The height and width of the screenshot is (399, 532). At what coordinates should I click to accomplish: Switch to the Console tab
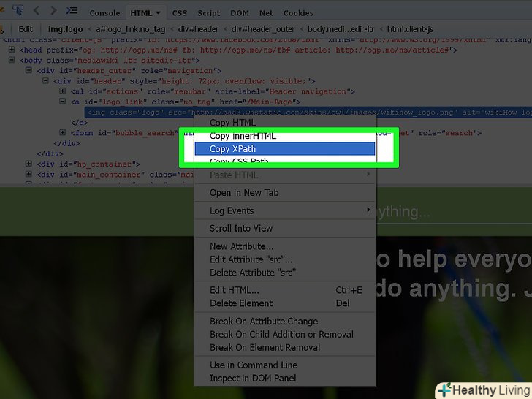pyautogui.click(x=104, y=13)
